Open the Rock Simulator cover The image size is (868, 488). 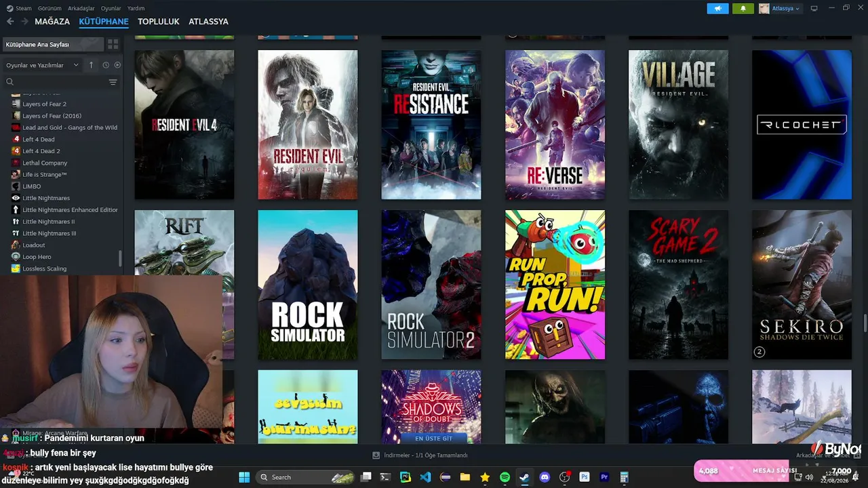308,285
